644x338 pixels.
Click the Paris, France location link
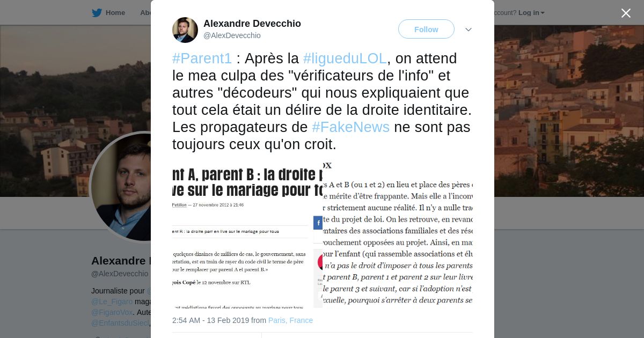290,320
